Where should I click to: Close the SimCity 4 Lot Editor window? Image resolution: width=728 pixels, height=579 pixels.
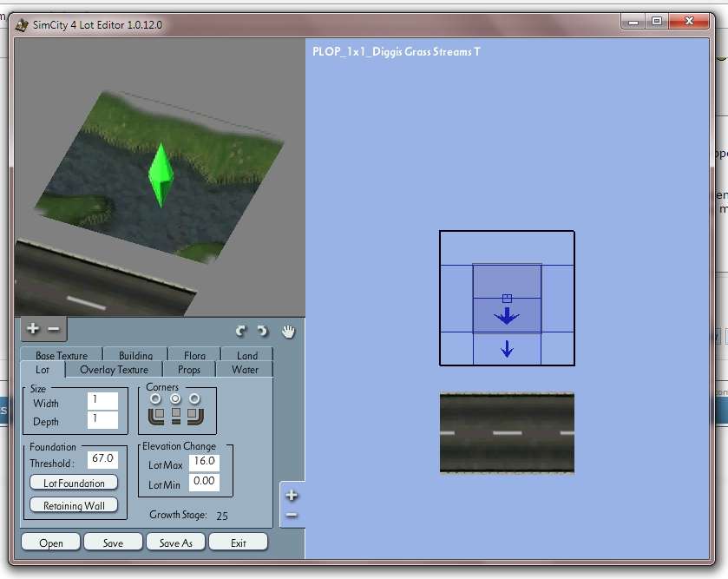click(690, 22)
